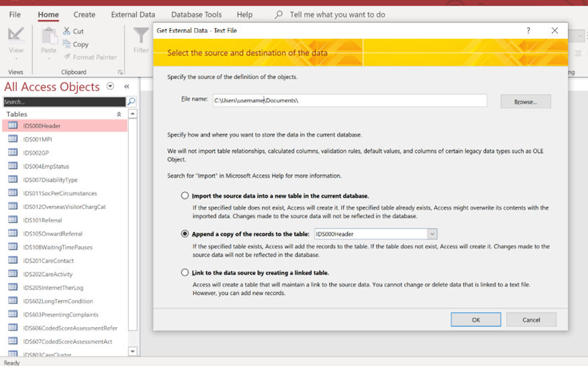Click table icon for IDS011SocPerCircumstances
The height and width of the screenshot is (366, 588).
[13, 193]
